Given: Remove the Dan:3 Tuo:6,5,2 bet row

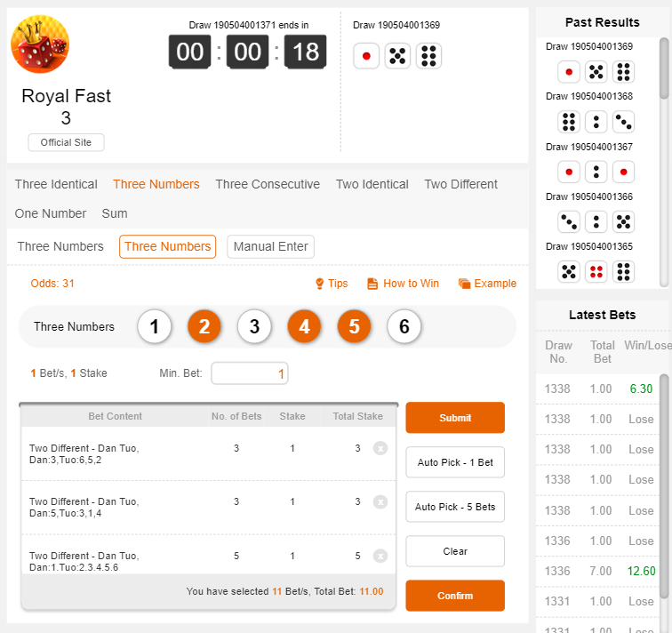Looking at the screenshot, I should (x=380, y=449).
